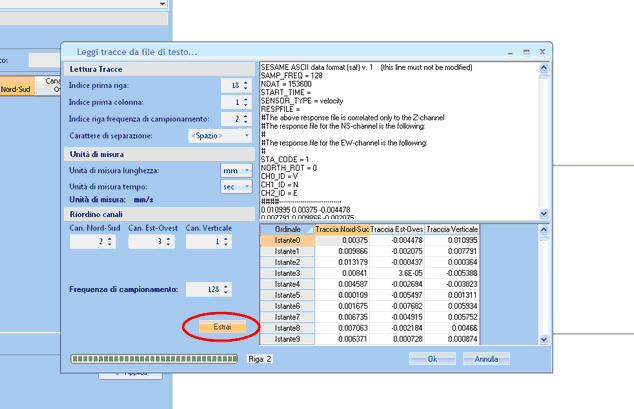The image size is (634, 409).
Task: Close the Leggi tracce dialog
Action: click(542, 52)
